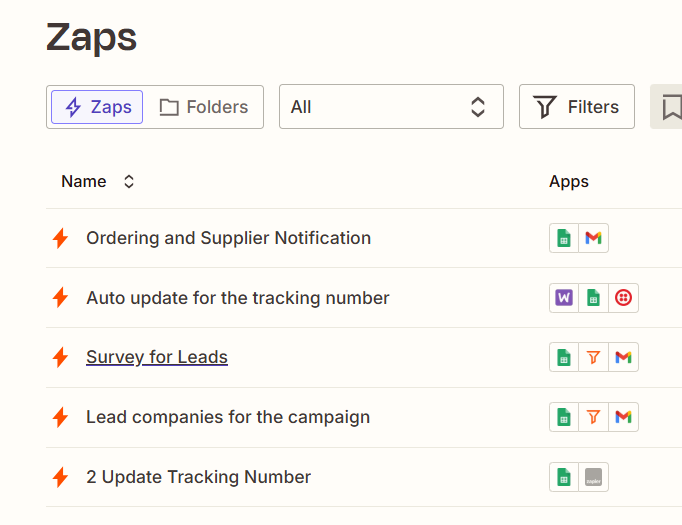Click the Filters button

point(576,107)
